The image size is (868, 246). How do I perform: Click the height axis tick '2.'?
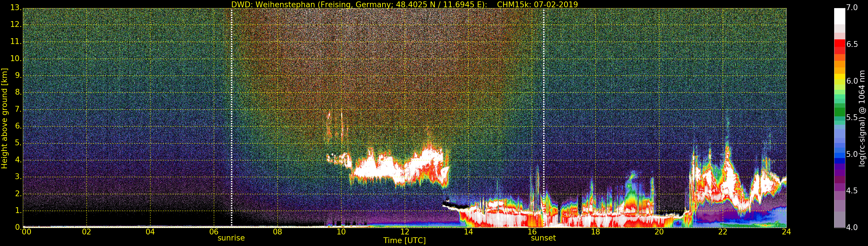18,193
